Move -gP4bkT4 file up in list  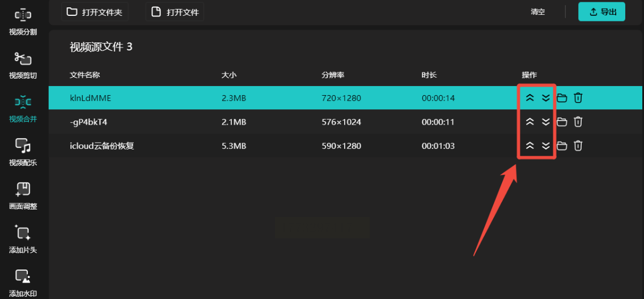pos(529,122)
